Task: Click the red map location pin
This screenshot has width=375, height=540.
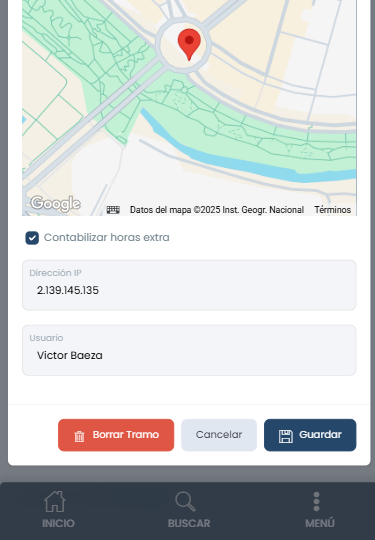Action: tap(189, 44)
